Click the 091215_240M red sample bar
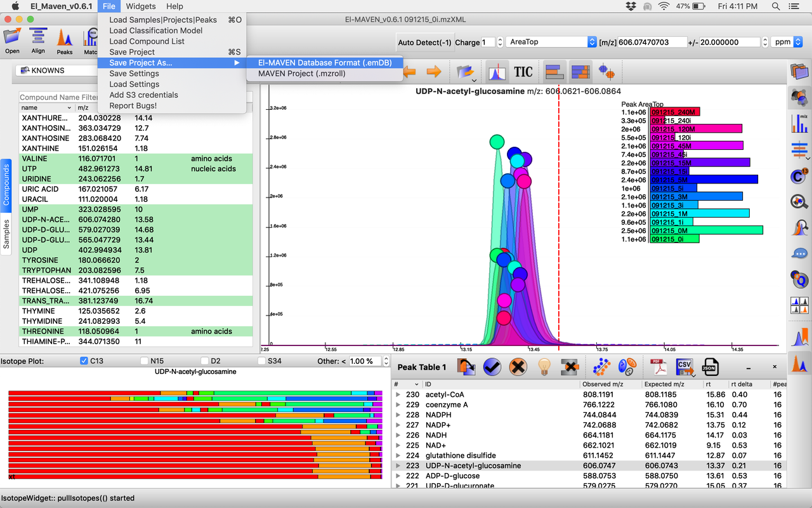Image resolution: width=812 pixels, height=508 pixels. click(x=675, y=112)
